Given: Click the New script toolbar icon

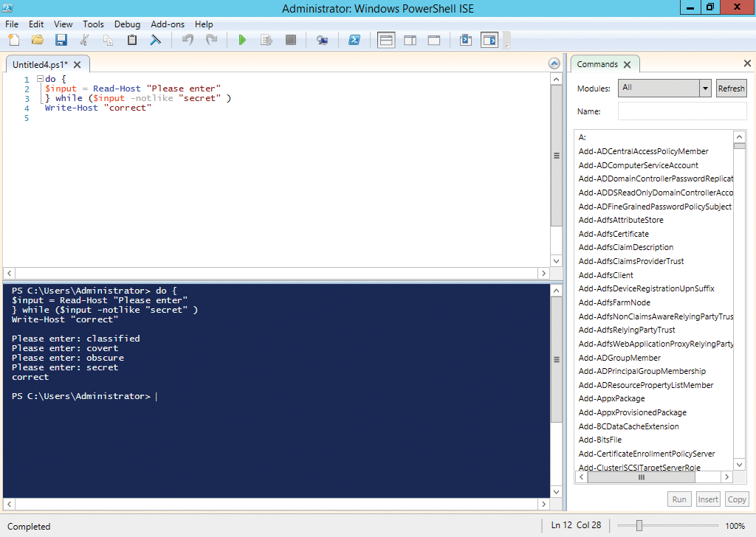Looking at the screenshot, I should coord(14,40).
